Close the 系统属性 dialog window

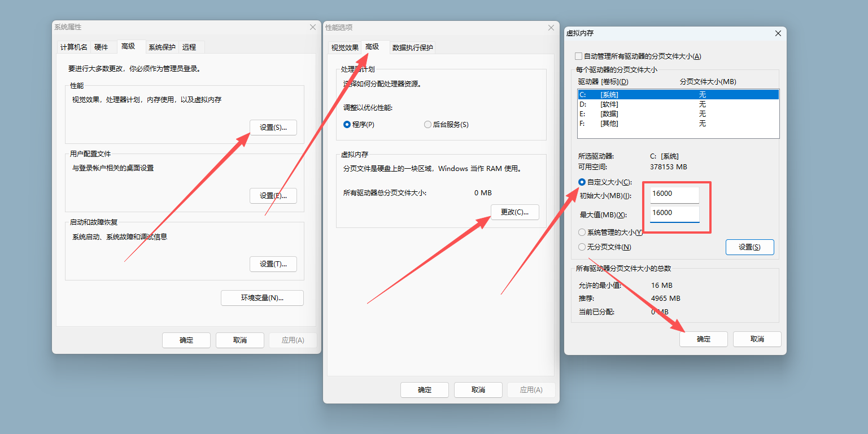coord(313,27)
